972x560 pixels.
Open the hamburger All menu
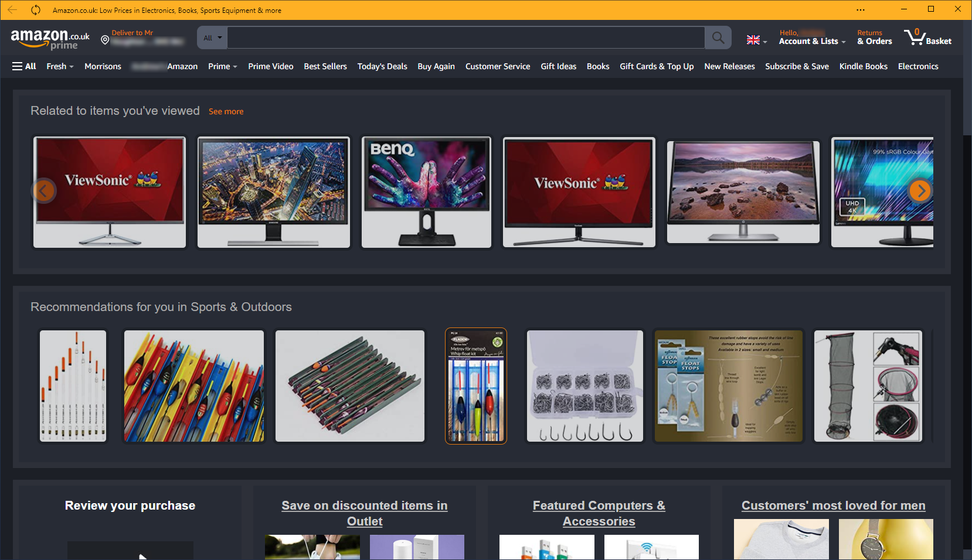pyautogui.click(x=24, y=66)
